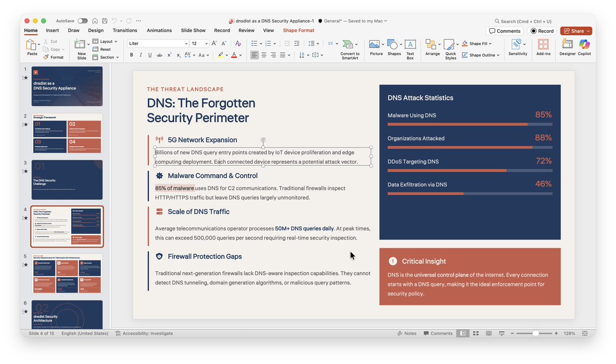
Task: Switch to Animations tab
Action: tap(159, 30)
